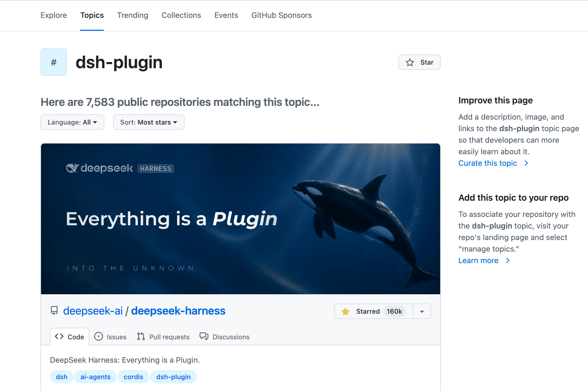This screenshot has height=391, width=588.
Task: Click the repository icon beside deepseek-ai
Action: pos(54,311)
